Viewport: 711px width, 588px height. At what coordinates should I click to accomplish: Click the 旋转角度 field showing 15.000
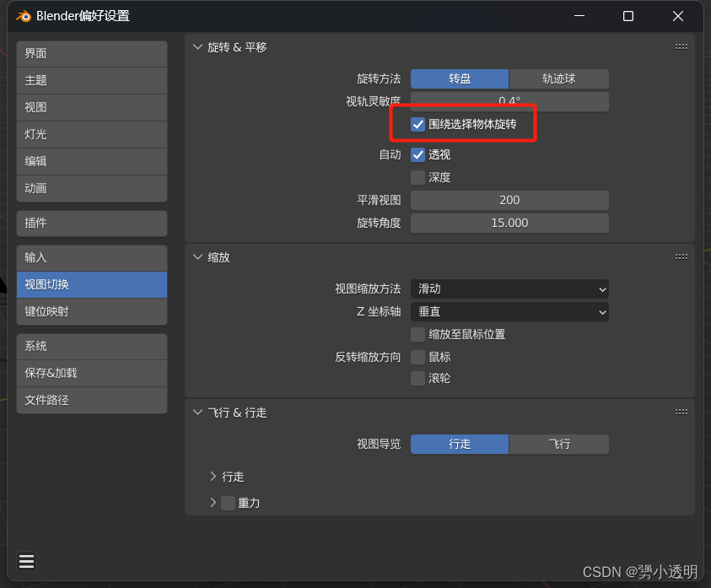(509, 223)
